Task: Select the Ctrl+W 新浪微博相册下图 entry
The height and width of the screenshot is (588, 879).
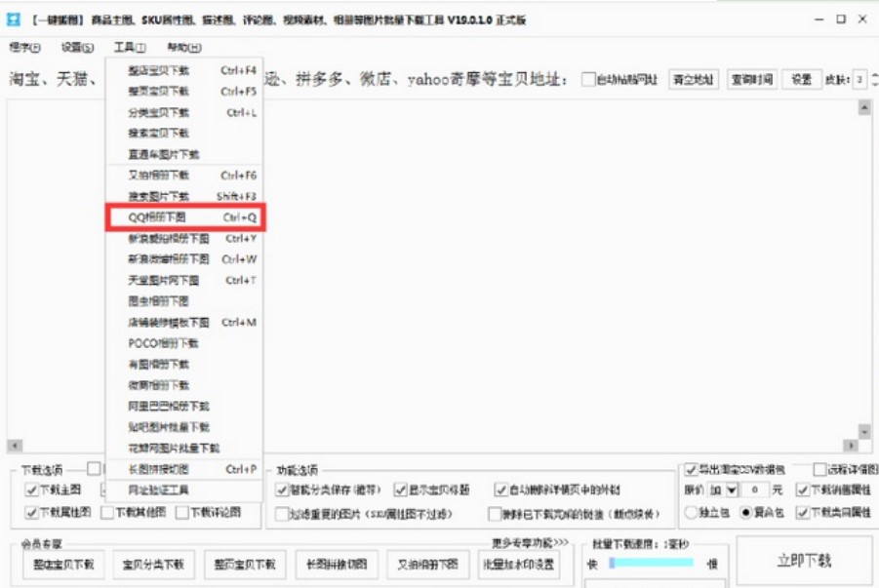Action: [x=184, y=259]
